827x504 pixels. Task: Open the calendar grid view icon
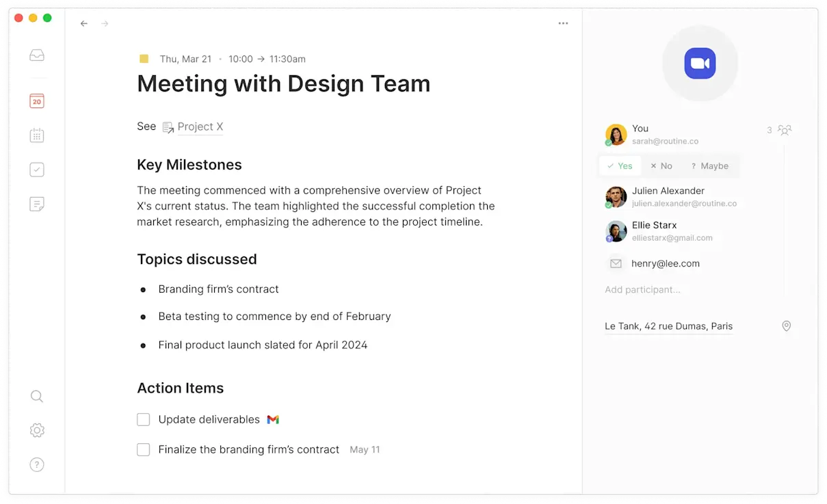[37, 135]
